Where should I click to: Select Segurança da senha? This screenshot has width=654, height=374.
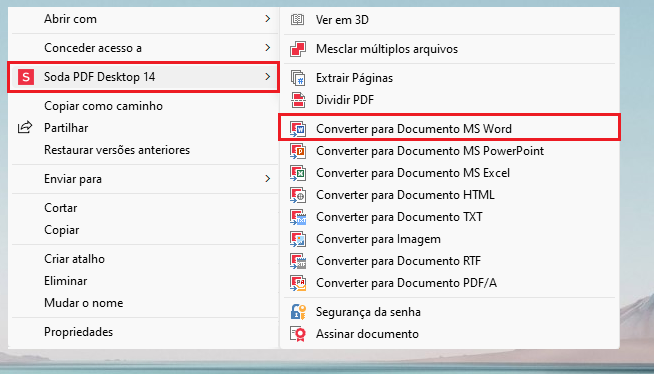pos(450,312)
